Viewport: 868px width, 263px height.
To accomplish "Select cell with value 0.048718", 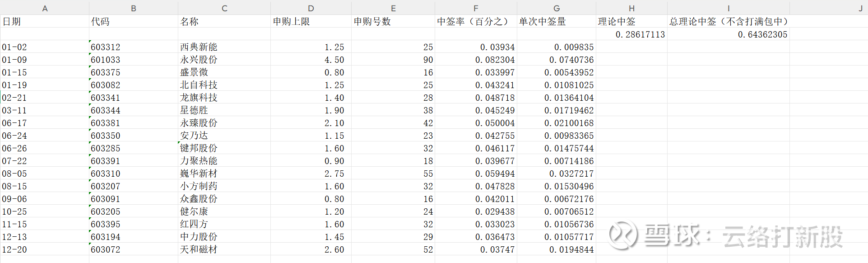I will (x=476, y=97).
